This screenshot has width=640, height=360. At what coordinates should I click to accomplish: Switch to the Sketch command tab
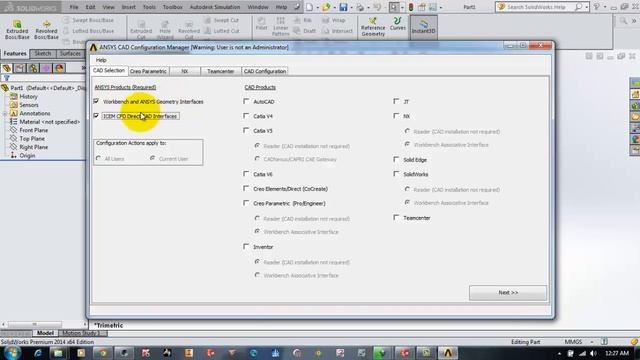coord(42,53)
